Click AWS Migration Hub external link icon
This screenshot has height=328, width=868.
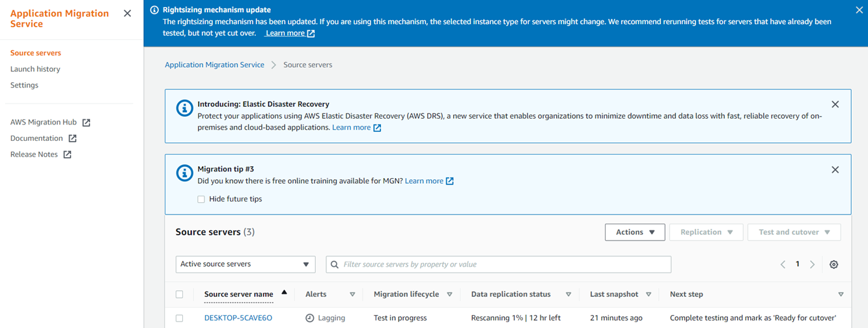click(86, 123)
